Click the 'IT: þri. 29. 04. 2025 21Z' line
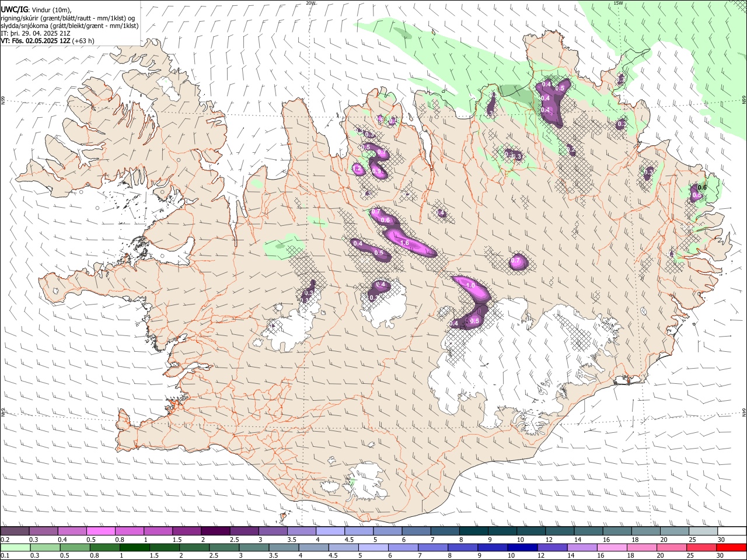747x560 pixels. tap(35, 33)
